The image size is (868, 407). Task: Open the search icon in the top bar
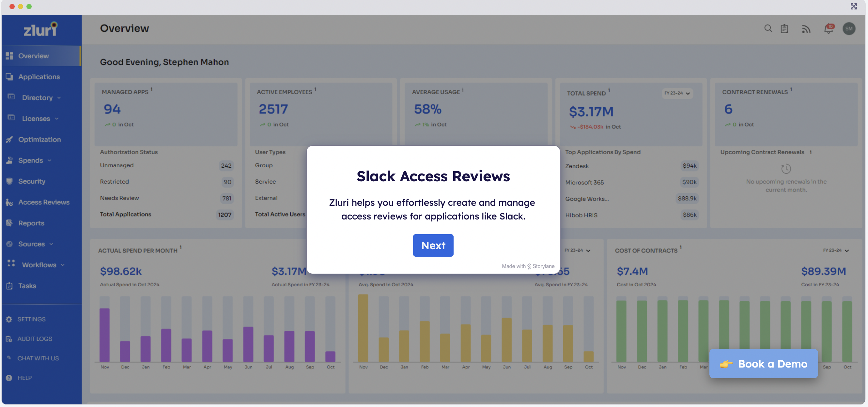[768, 29]
